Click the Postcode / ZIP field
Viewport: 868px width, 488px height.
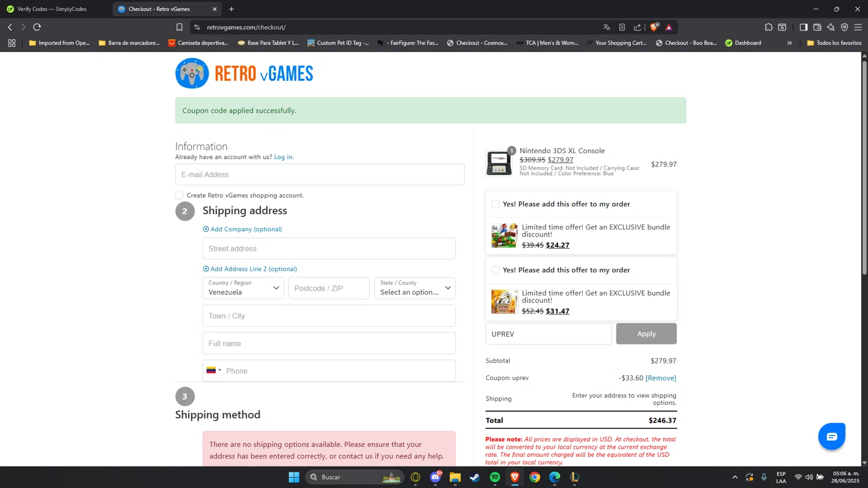pos(329,288)
